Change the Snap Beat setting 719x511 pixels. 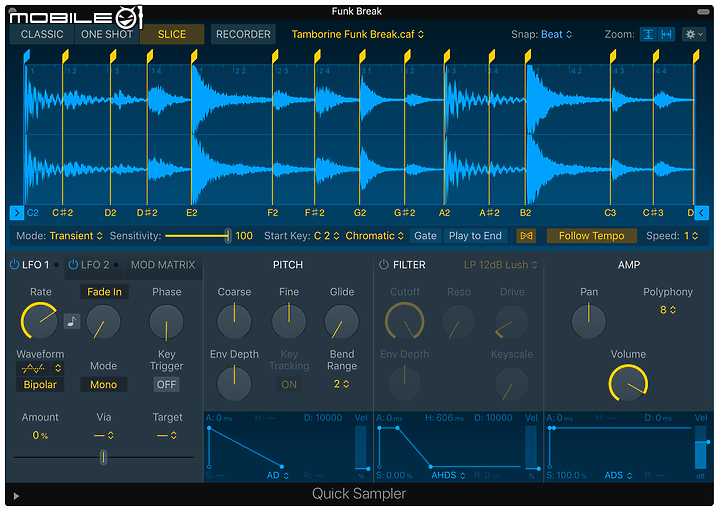(x=557, y=34)
